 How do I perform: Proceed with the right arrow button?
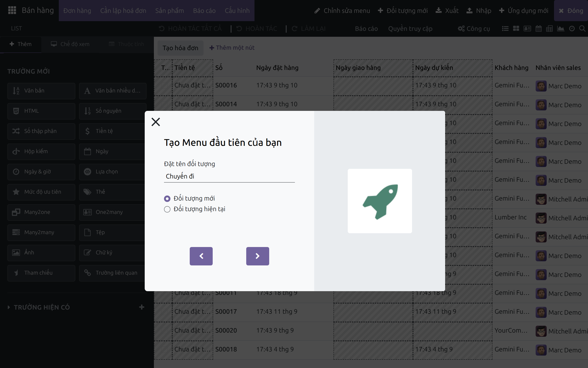tap(257, 256)
